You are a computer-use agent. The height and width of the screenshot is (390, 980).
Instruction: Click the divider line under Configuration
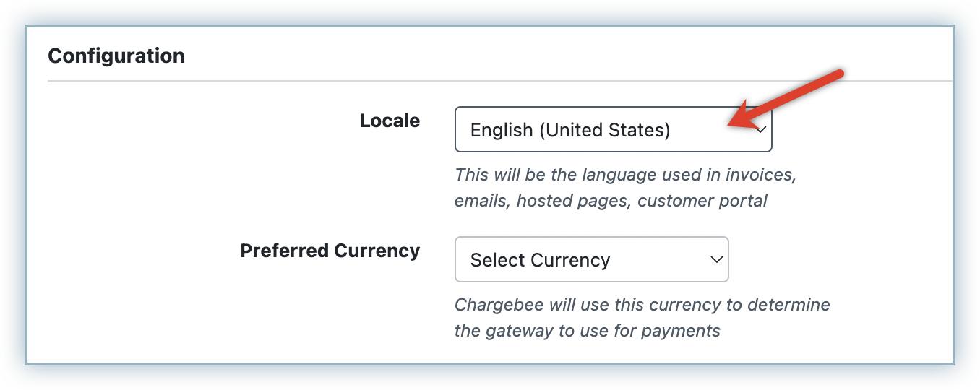pyautogui.click(x=499, y=81)
